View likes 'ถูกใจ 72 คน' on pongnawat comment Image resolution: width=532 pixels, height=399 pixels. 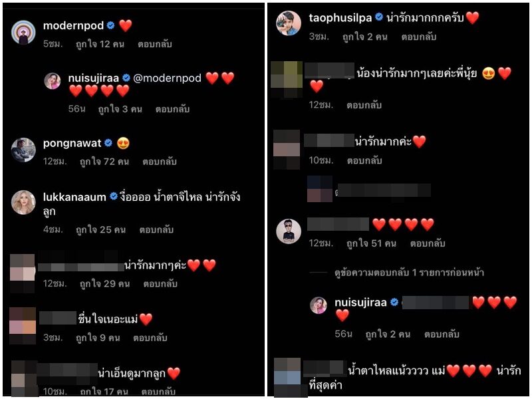pos(104,162)
